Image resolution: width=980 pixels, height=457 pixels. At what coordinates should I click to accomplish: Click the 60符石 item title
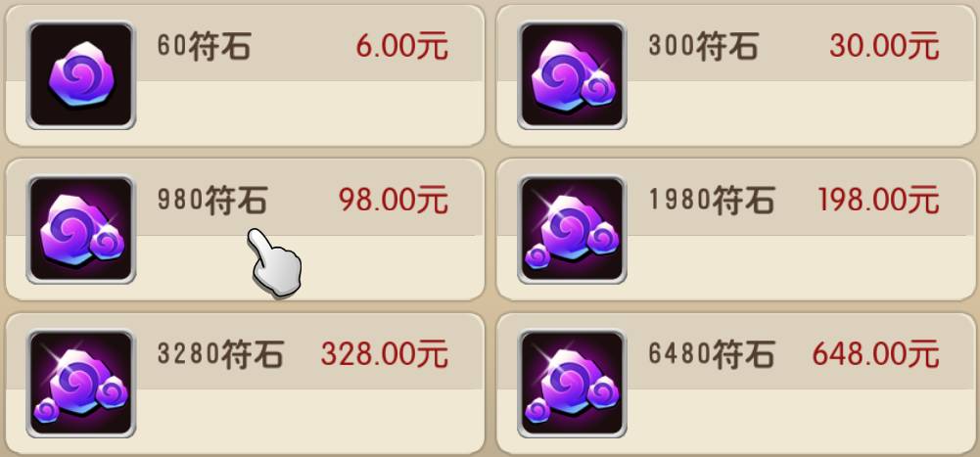204,47
